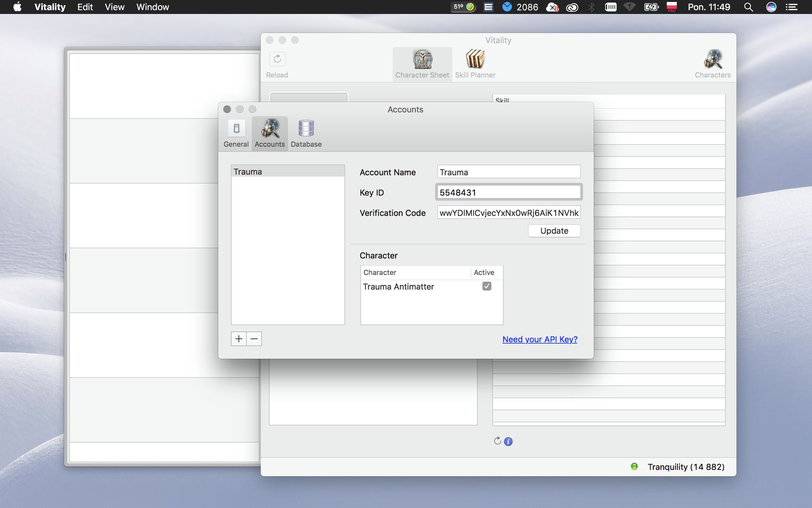Open the General preferences tab
Viewport: 812px width, 508px height.
point(236,134)
